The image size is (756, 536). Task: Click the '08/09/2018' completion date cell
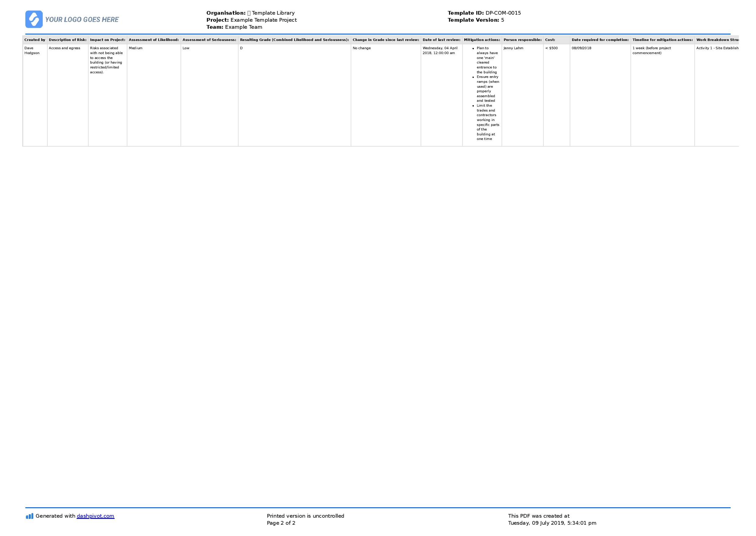click(600, 95)
